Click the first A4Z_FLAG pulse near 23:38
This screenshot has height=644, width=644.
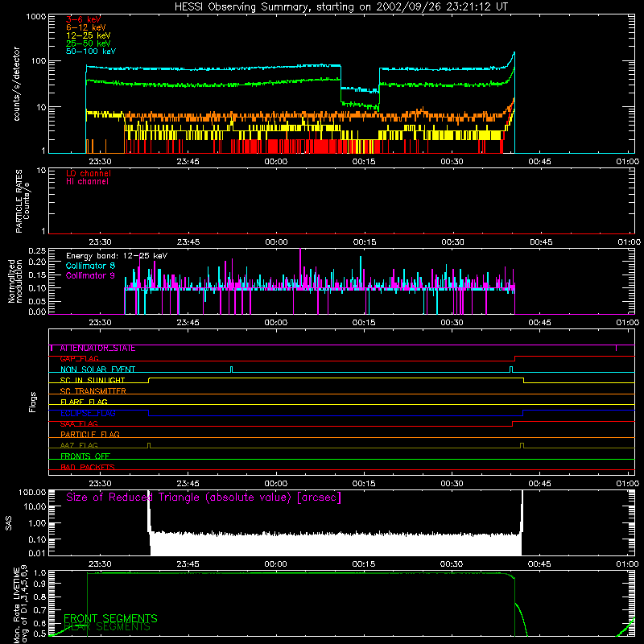[149, 445]
